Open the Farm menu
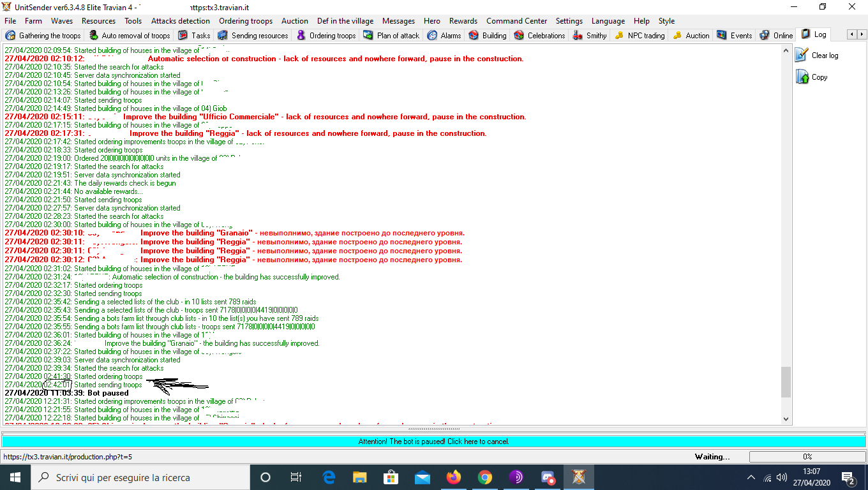The height and width of the screenshot is (490, 868). click(x=33, y=21)
